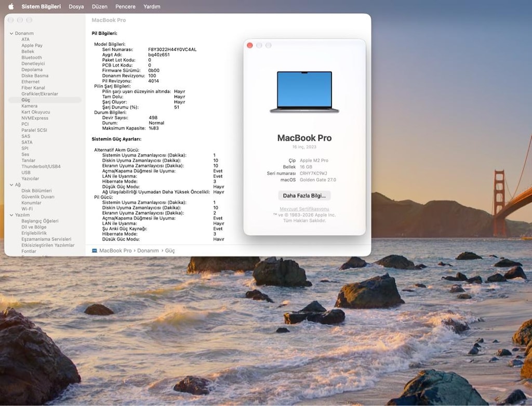Select Güvenlik Duvarı in the sidebar
Viewport: 532px width, 406px height.
[37, 197]
